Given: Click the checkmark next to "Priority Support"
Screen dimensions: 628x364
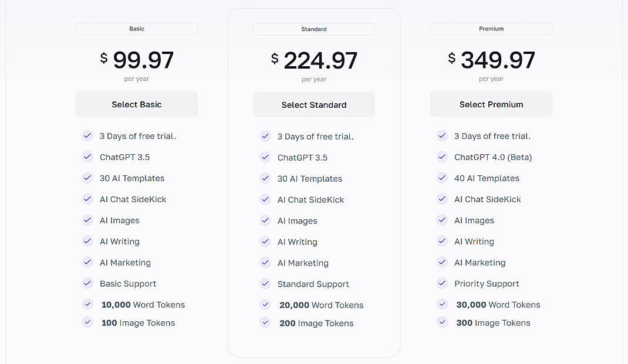Looking at the screenshot, I should click(442, 284).
